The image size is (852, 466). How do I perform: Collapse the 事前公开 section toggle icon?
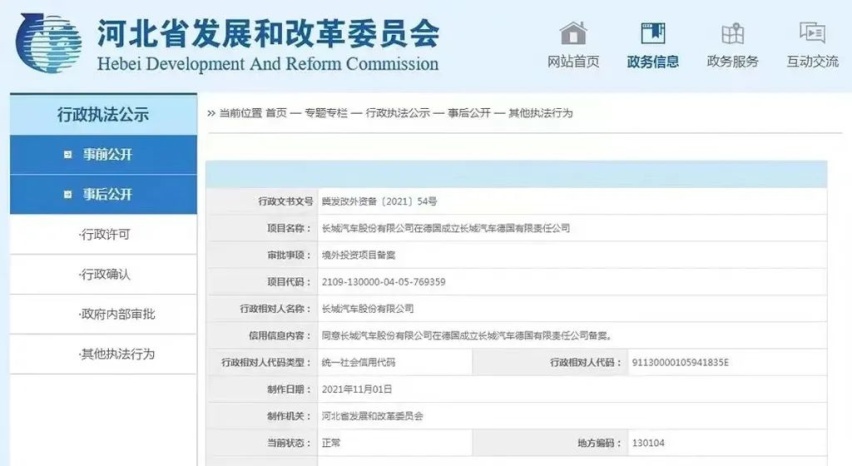pos(68,155)
